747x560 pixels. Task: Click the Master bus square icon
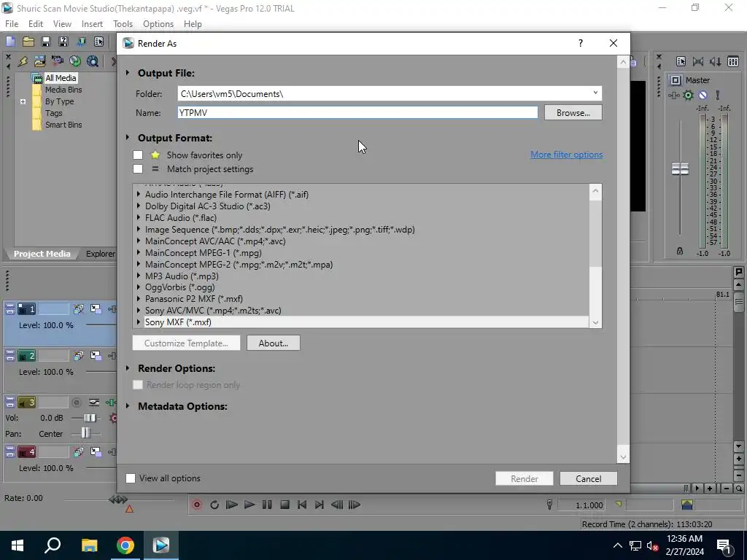[x=675, y=80]
